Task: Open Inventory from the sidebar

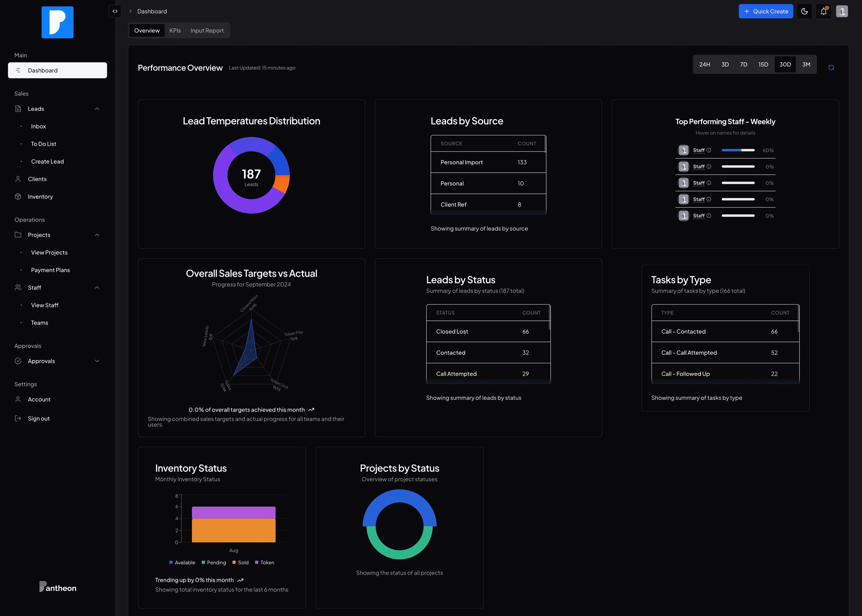Action: pos(40,197)
